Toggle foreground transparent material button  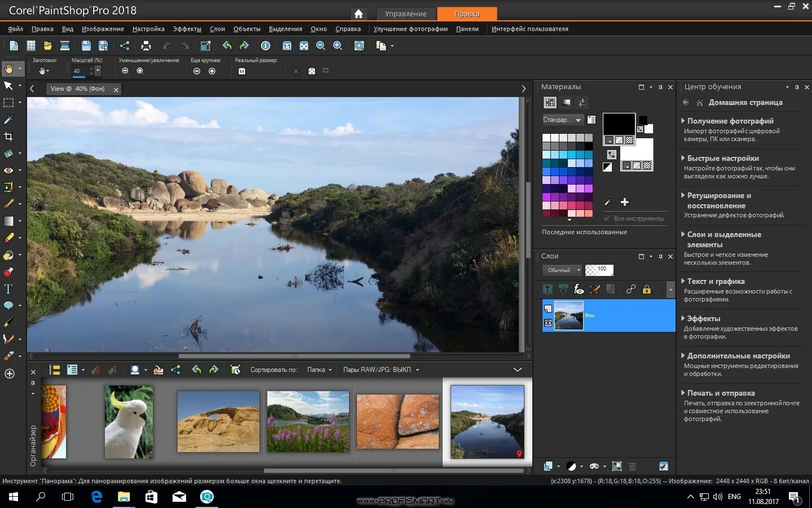(x=629, y=140)
